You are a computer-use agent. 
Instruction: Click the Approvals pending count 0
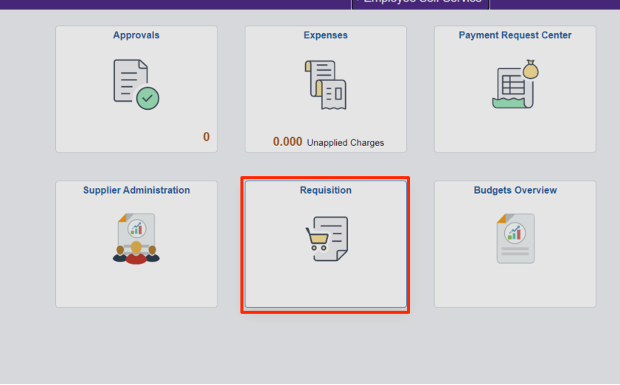(206, 137)
